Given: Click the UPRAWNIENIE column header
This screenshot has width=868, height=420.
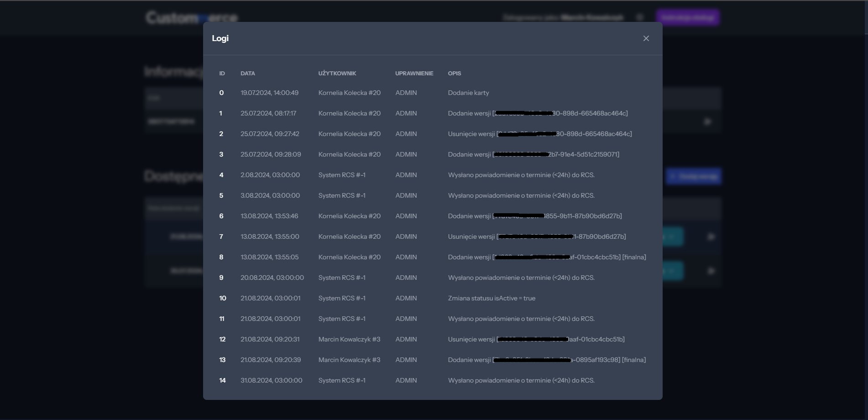Looking at the screenshot, I should coord(414,73).
